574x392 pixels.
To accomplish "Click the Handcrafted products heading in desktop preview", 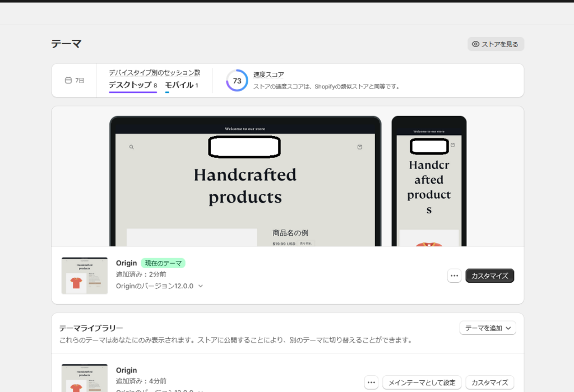I will point(245,186).
